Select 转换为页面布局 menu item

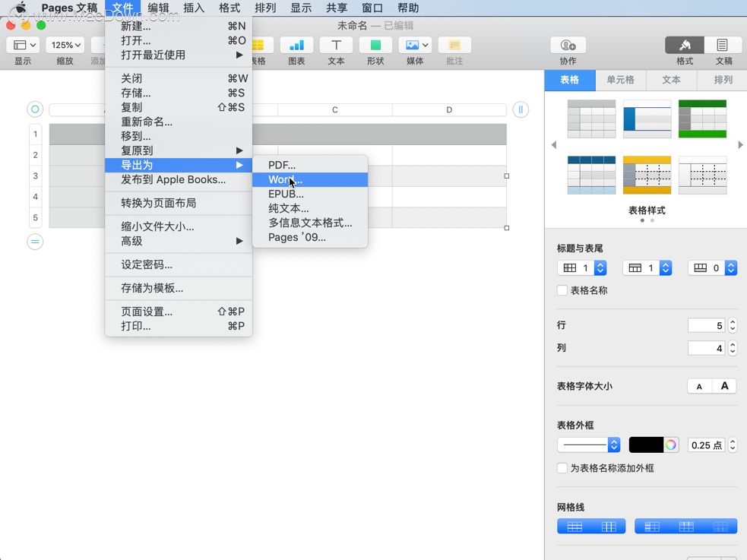click(x=179, y=203)
